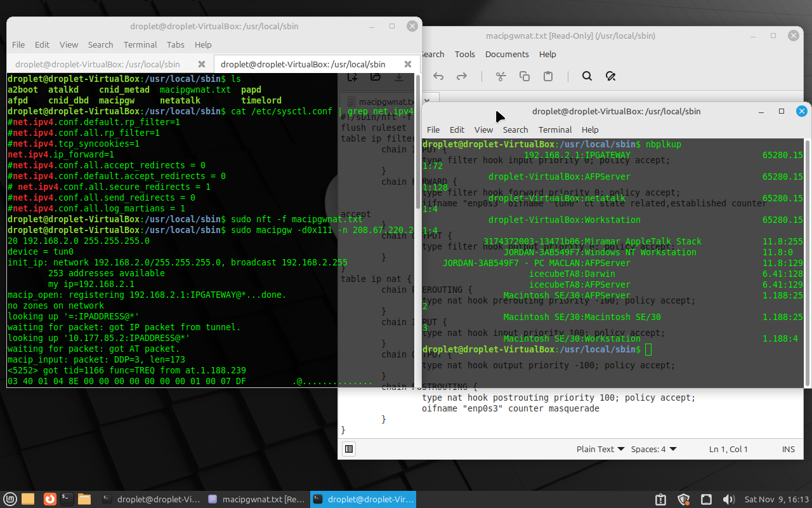Click JORDAN-3AB549F7:Windows NT Workstation entry
Viewport: 812px width, 508px height.
pos(600,252)
